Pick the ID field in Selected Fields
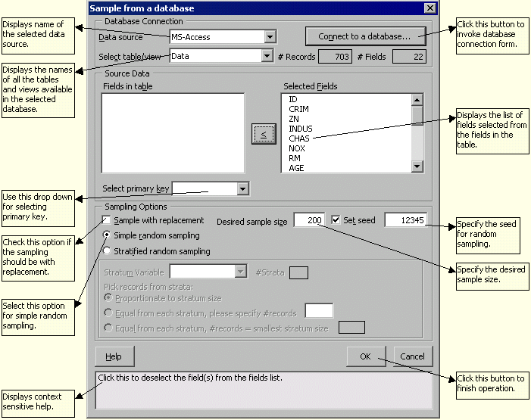This screenshot has height=420, width=531. [293, 99]
